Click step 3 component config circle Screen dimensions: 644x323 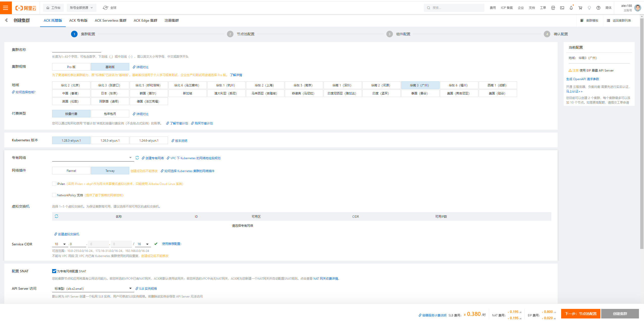[389, 34]
